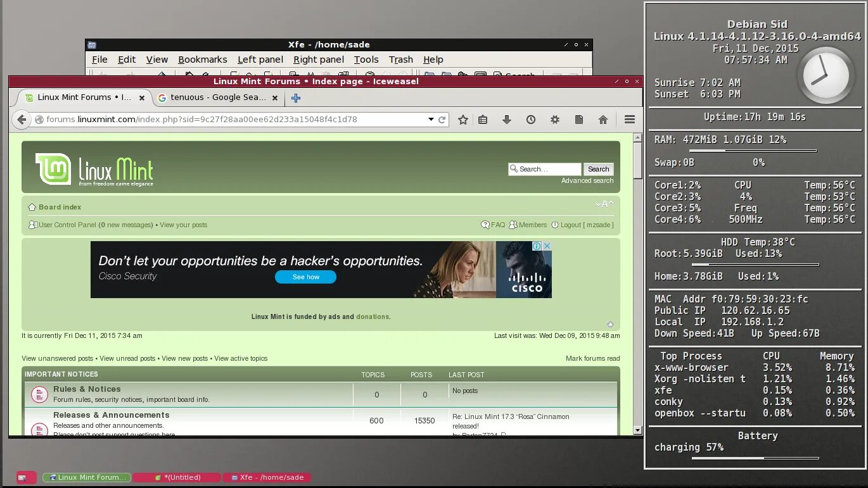Click the page document icon in the toolbar
868x488 pixels.
579,120
